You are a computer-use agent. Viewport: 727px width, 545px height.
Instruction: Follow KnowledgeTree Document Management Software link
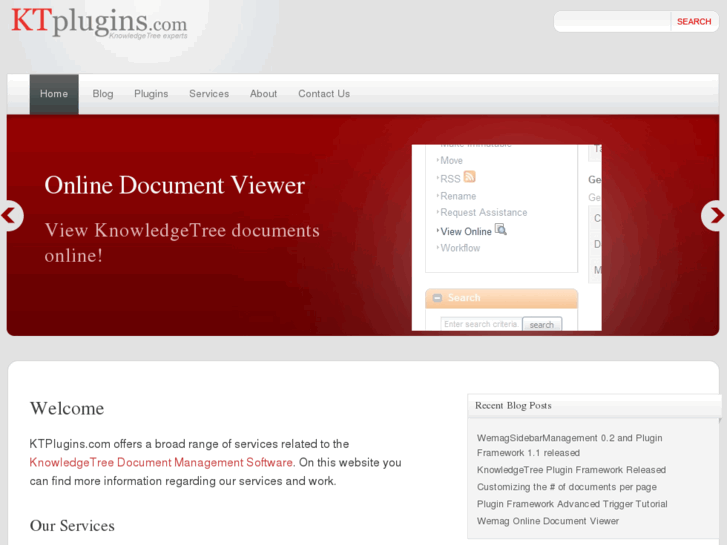coord(161,462)
